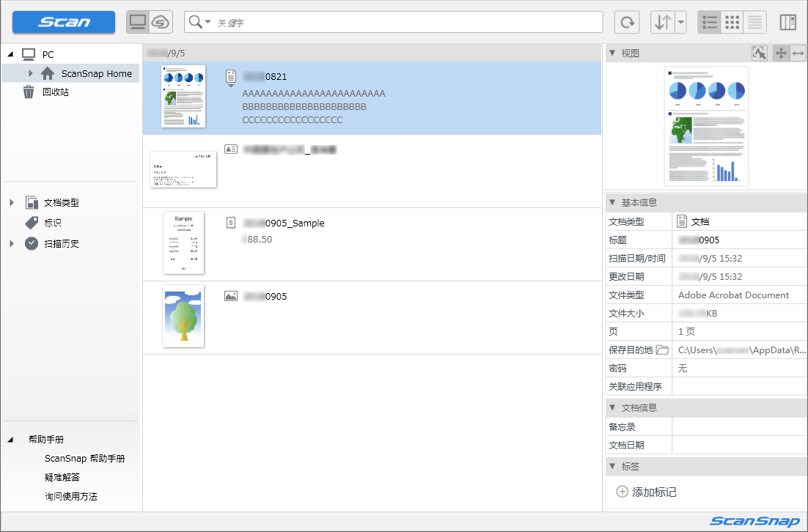This screenshot has height=532, width=808.
Task: Click the receipt type icon of 0905_Sample
Action: (x=231, y=223)
